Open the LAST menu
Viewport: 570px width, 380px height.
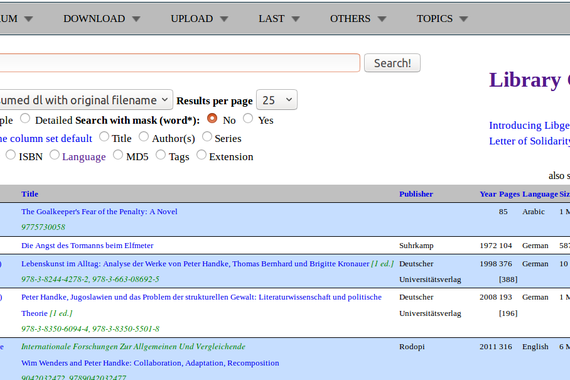[x=279, y=19]
